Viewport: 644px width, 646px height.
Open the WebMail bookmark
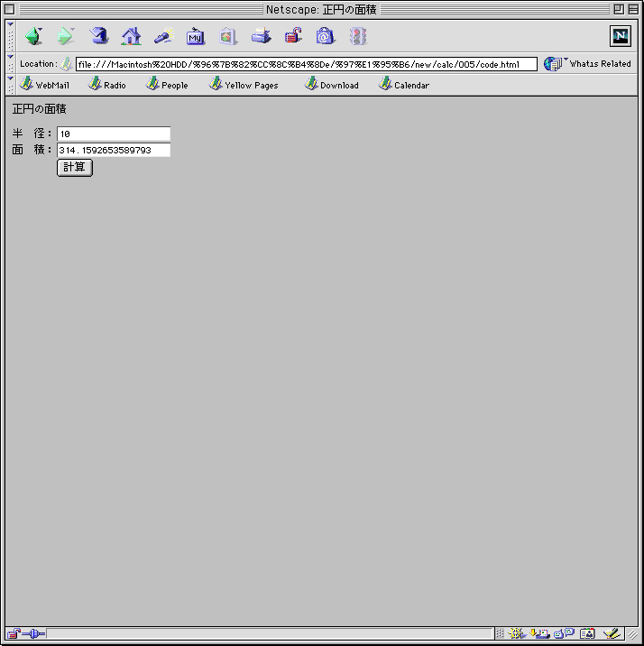click(x=44, y=85)
